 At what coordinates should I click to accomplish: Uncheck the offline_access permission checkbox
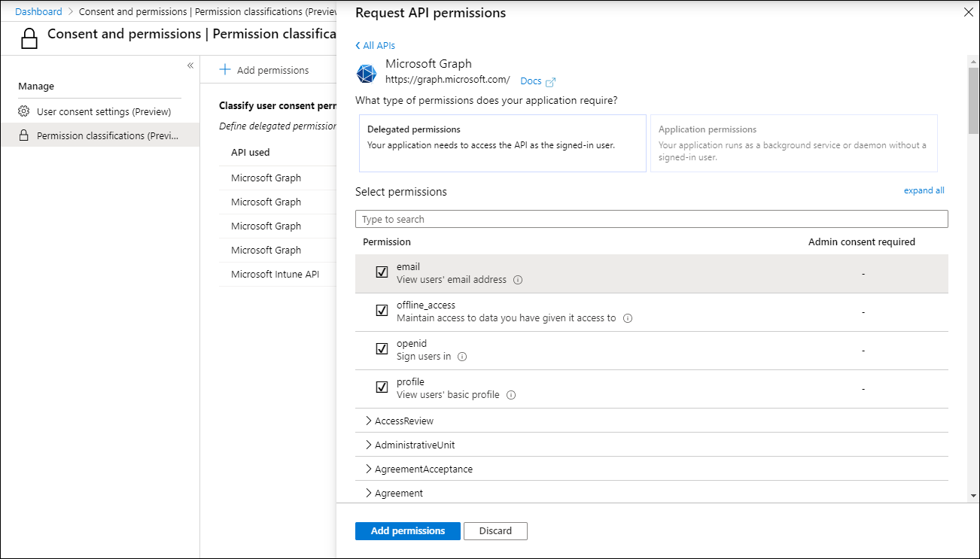click(x=382, y=311)
